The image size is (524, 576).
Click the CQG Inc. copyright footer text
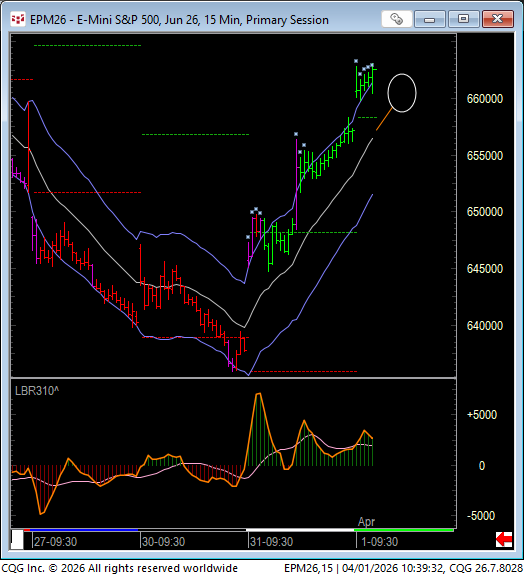tap(119, 568)
